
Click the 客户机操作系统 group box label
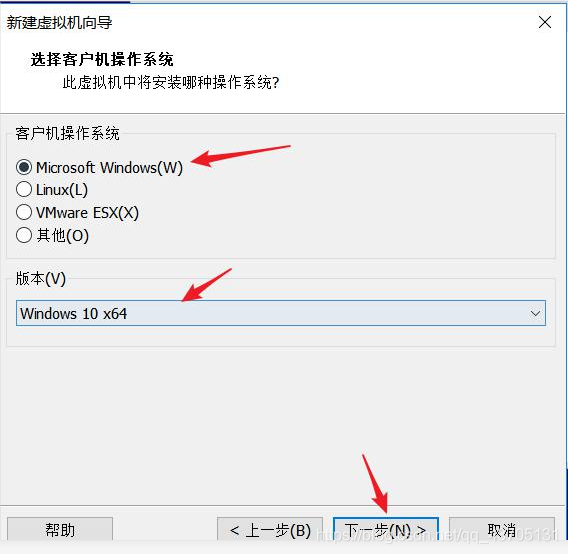click(67, 133)
